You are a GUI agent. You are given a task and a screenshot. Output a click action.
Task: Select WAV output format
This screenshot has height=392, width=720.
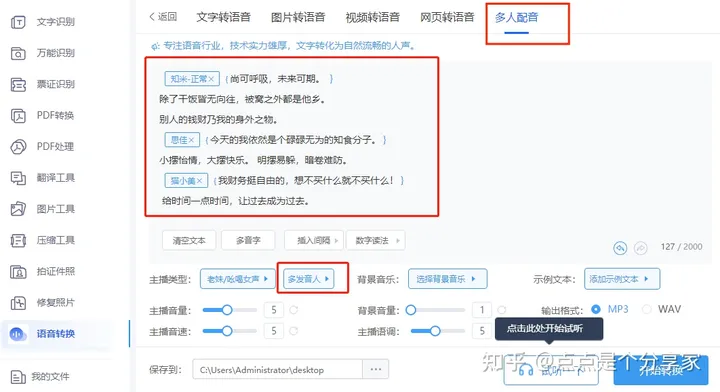[x=647, y=309]
